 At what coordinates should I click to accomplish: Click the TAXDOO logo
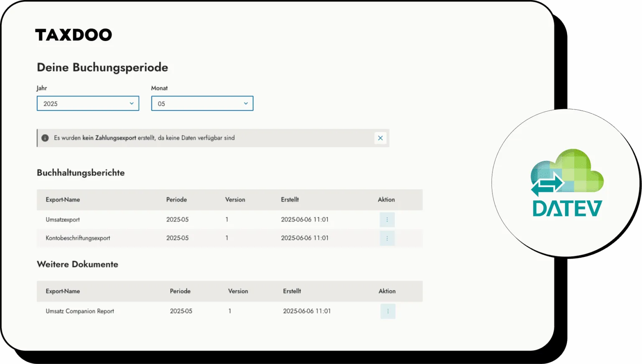pos(74,35)
